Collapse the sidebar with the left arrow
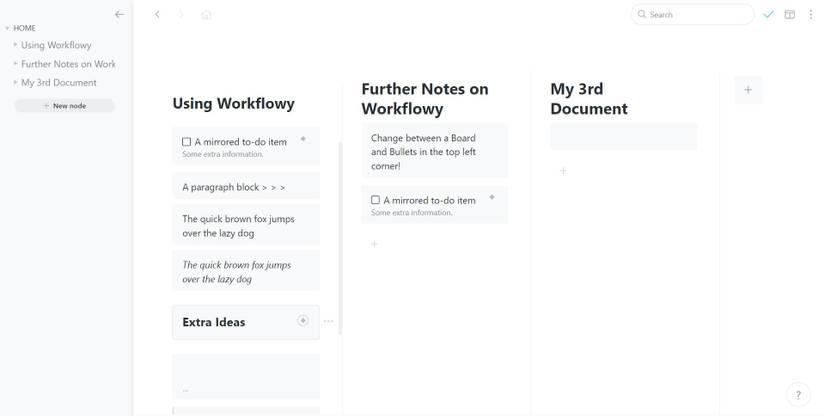The width and height of the screenshot is (825, 416). coord(120,14)
